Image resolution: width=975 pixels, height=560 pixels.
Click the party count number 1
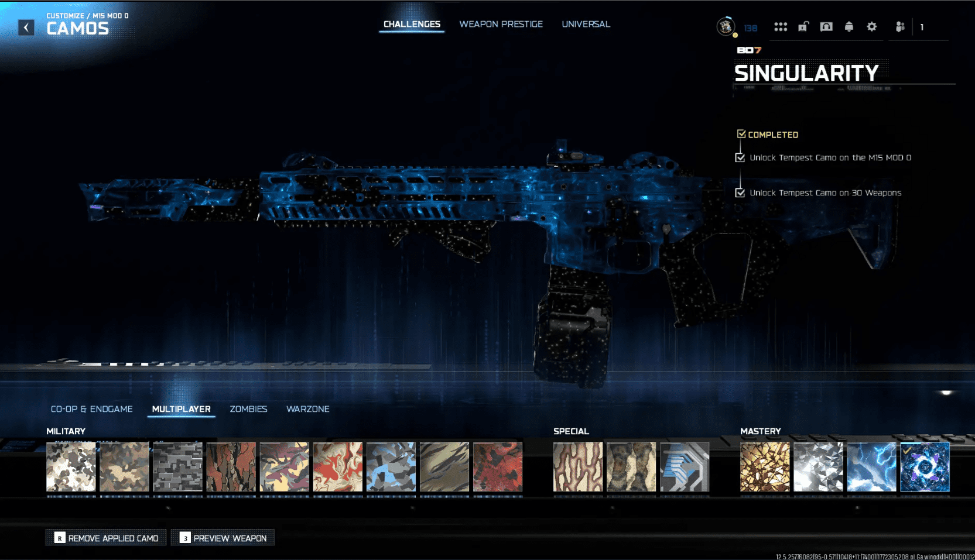(x=922, y=27)
